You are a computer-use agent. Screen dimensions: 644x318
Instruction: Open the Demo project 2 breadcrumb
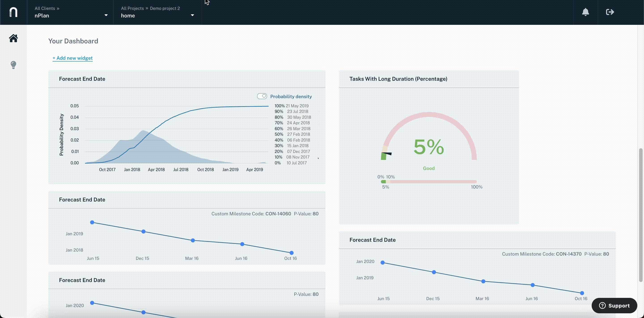point(165,8)
